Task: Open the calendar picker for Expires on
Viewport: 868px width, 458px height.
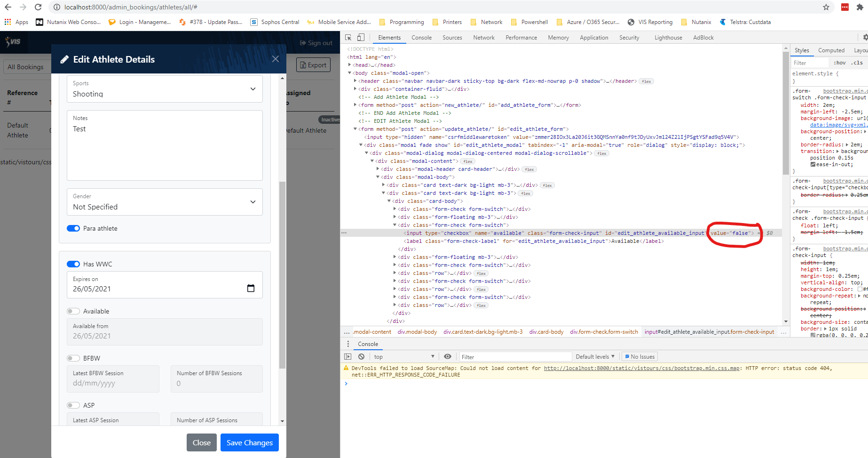Action: [251, 288]
